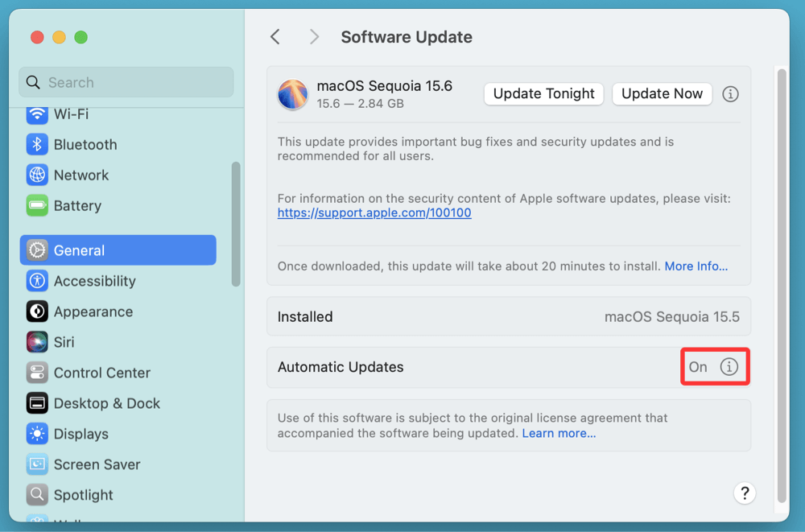Open Automatic Updates details via the info icon

coord(729,366)
